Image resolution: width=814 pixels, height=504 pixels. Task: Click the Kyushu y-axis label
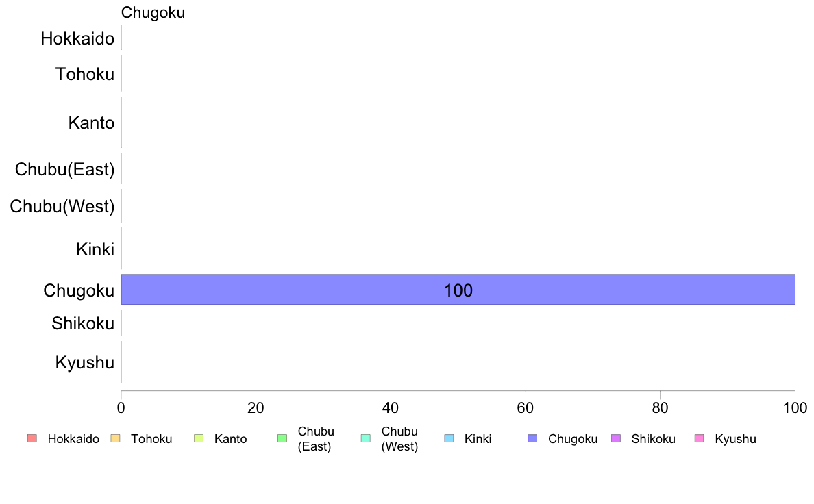[x=84, y=362]
